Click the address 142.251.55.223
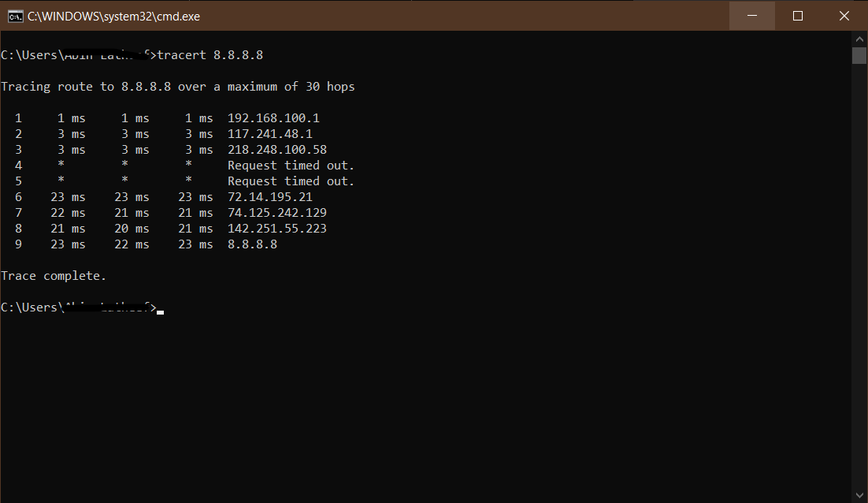The image size is (868, 503). click(x=276, y=228)
